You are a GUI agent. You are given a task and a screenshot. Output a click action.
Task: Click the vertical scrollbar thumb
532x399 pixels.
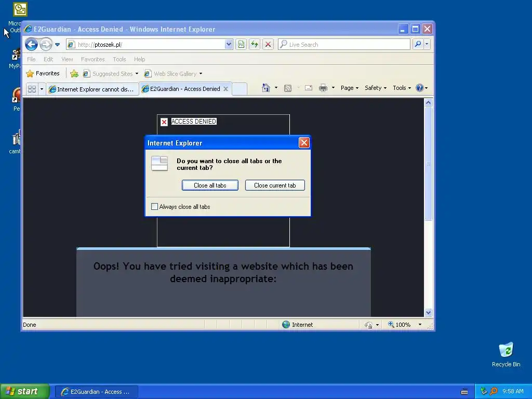click(428, 164)
